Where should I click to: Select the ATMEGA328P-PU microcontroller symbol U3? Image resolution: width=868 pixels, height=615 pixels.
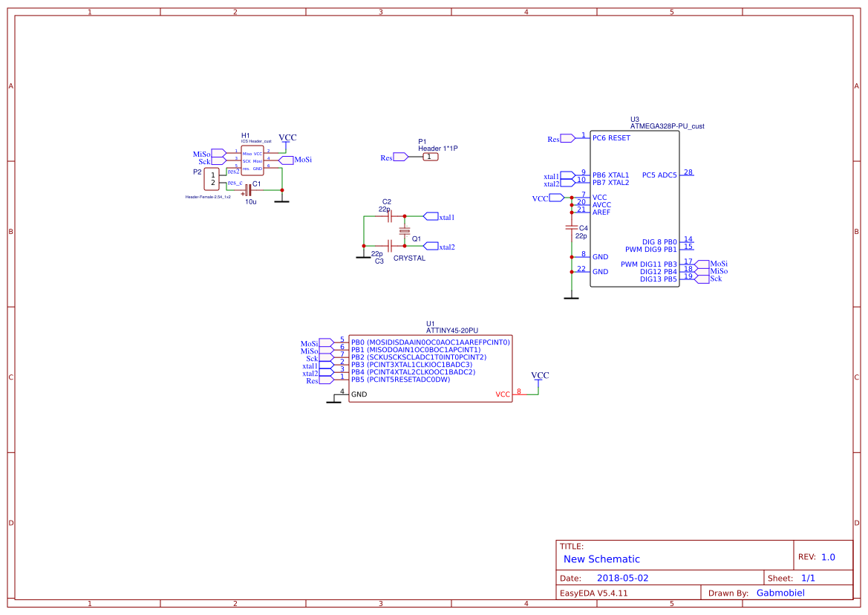point(635,208)
